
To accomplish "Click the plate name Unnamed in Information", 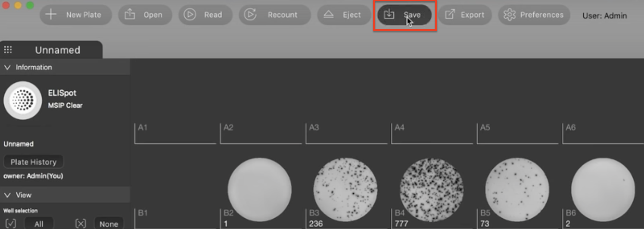I will point(19,144).
